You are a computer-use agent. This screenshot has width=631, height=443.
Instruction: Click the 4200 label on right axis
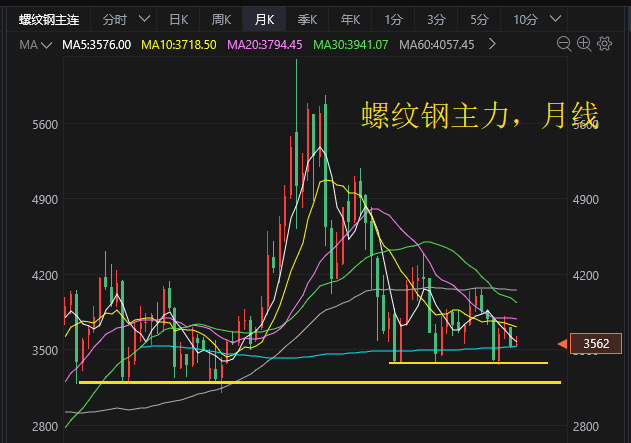click(586, 276)
